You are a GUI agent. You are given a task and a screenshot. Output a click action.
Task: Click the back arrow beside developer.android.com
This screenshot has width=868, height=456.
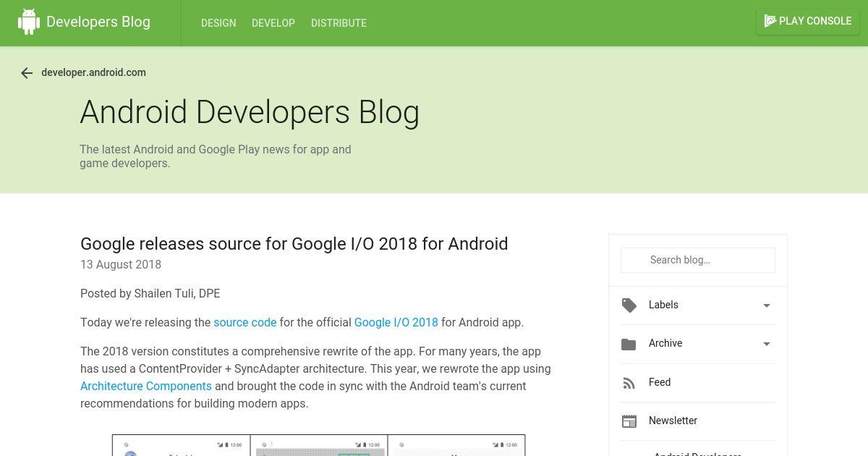[x=27, y=73]
